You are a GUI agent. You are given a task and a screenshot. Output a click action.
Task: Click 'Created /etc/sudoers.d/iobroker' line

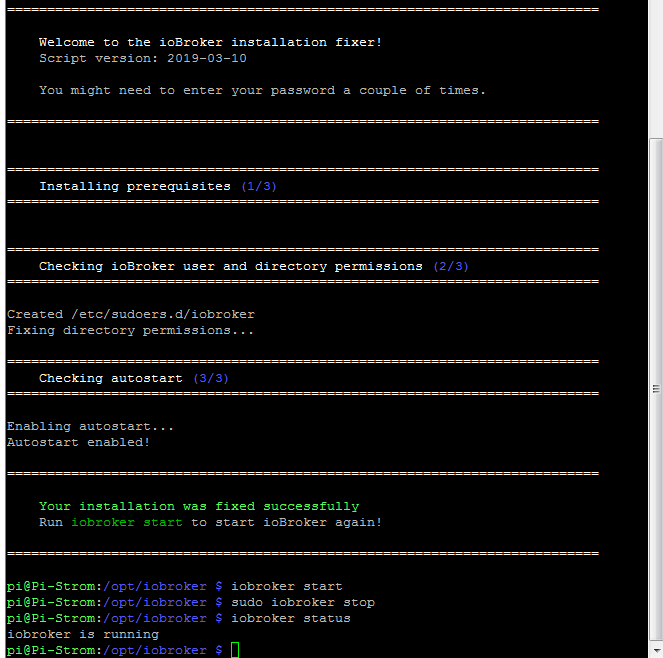(131, 314)
